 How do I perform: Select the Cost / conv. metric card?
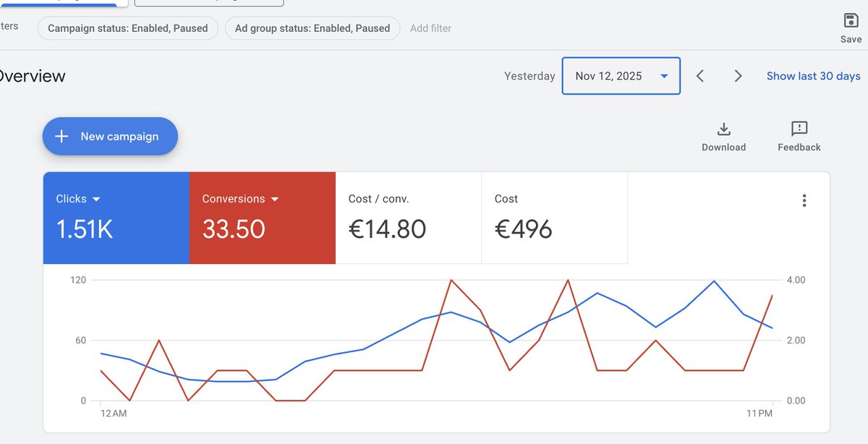(x=409, y=217)
